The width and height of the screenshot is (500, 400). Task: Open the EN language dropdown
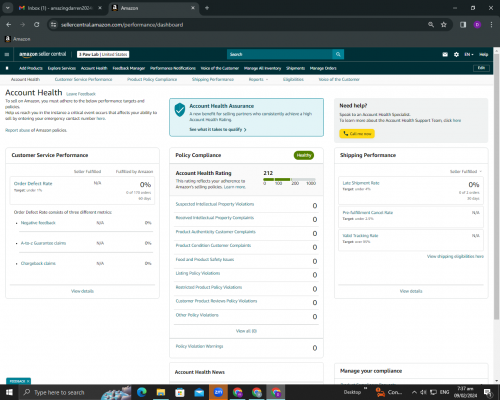[x=469, y=54]
